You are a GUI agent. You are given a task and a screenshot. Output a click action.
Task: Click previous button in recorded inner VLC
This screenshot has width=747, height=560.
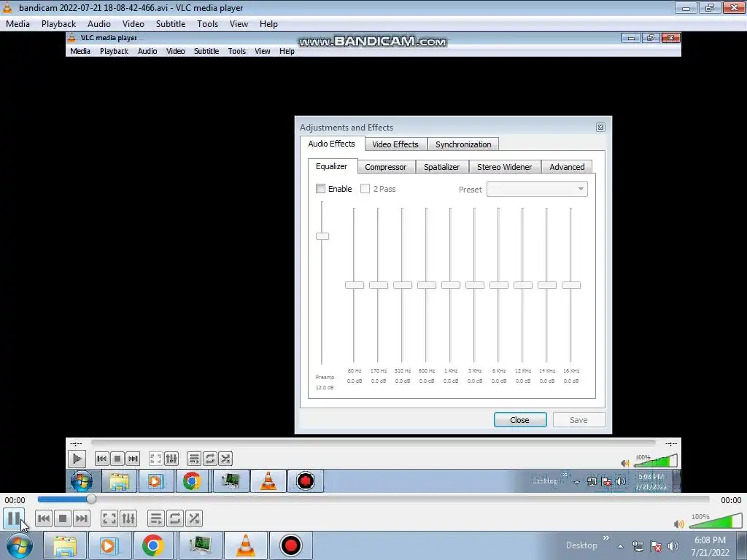pyautogui.click(x=101, y=459)
